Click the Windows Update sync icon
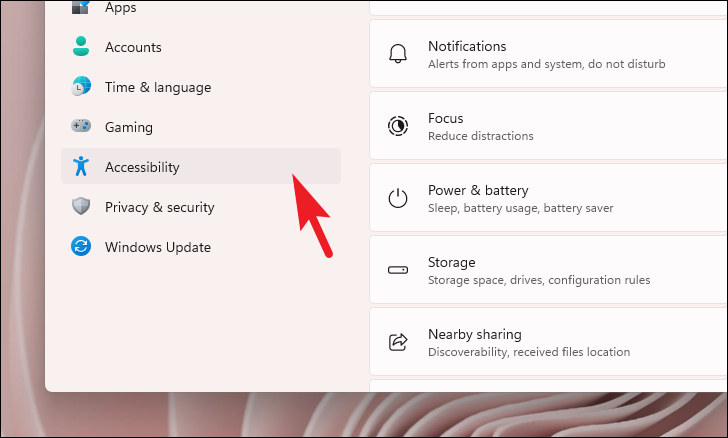 (x=81, y=246)
